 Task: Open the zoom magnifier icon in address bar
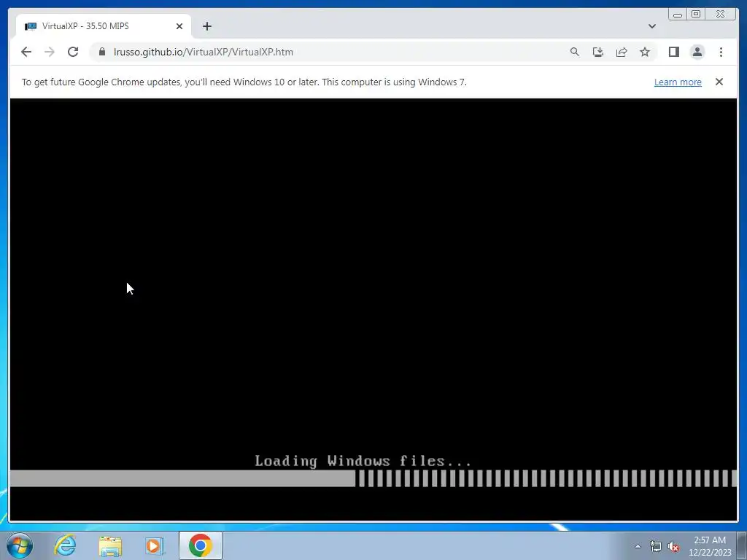575,52
